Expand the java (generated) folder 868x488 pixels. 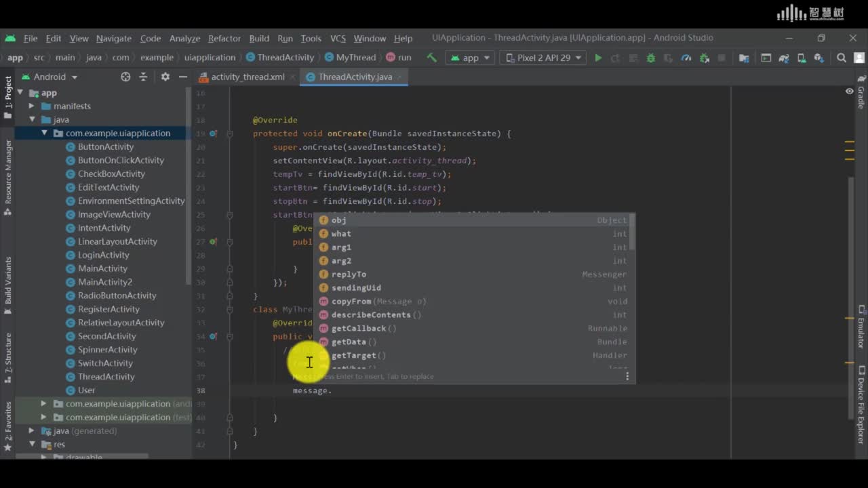[x=31, y=431]
